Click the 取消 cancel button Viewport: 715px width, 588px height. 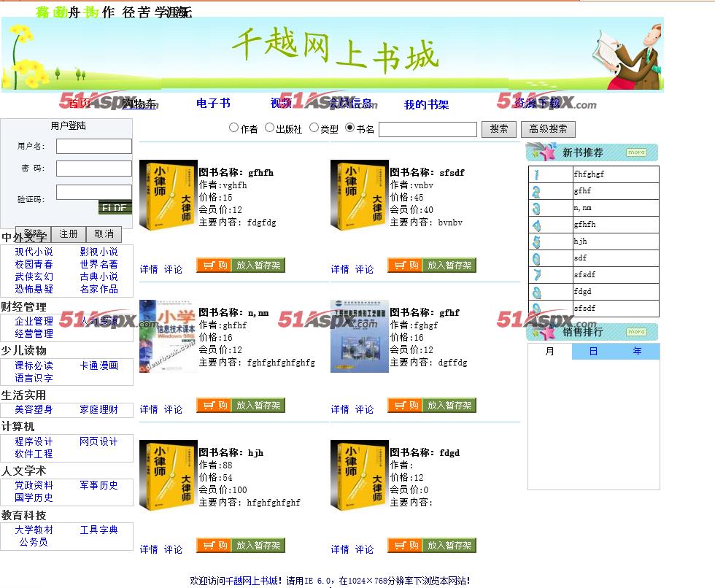(x=104, y=234)
